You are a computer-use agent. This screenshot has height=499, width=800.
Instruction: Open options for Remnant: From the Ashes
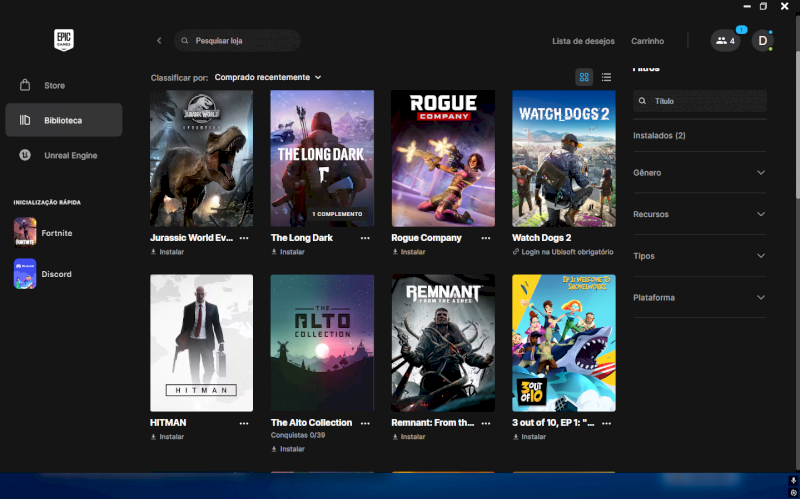(486, 423)
